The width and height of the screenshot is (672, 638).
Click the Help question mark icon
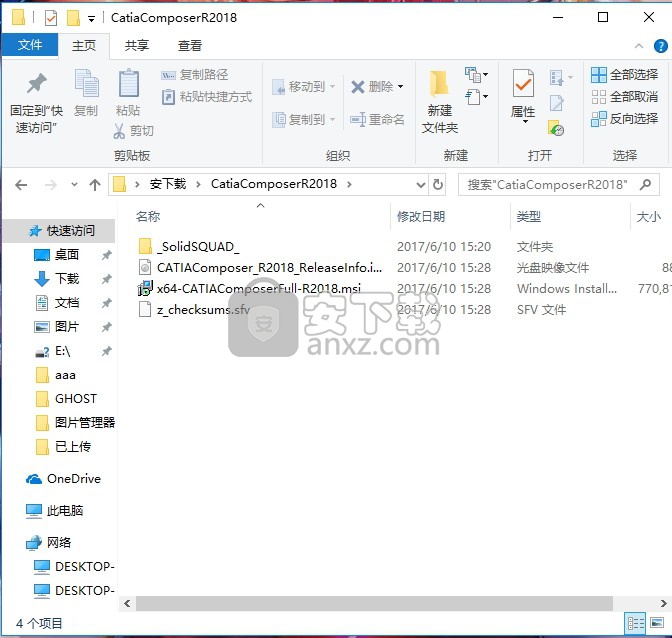click(660, 46)
